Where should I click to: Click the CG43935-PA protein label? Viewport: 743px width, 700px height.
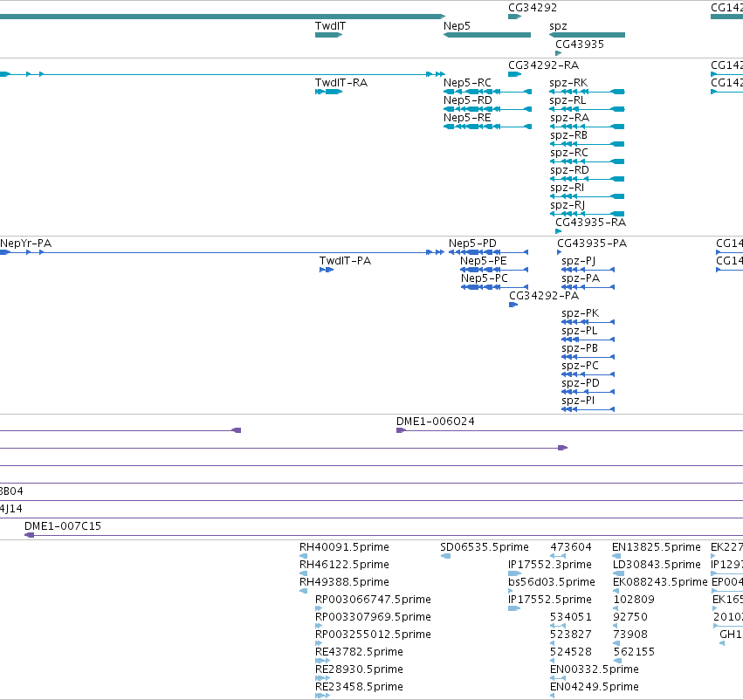tap(592, 243)
